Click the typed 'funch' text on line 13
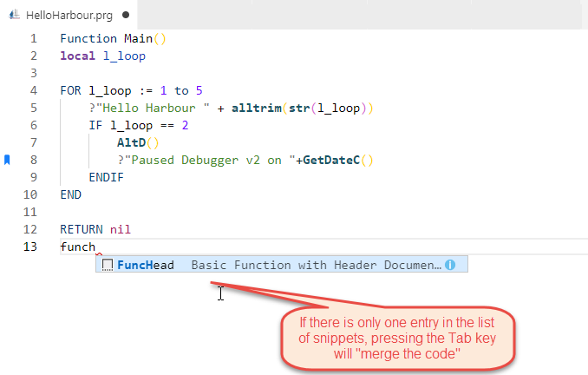The width and height of the screenshot is (588, 375). pos(77,247)
